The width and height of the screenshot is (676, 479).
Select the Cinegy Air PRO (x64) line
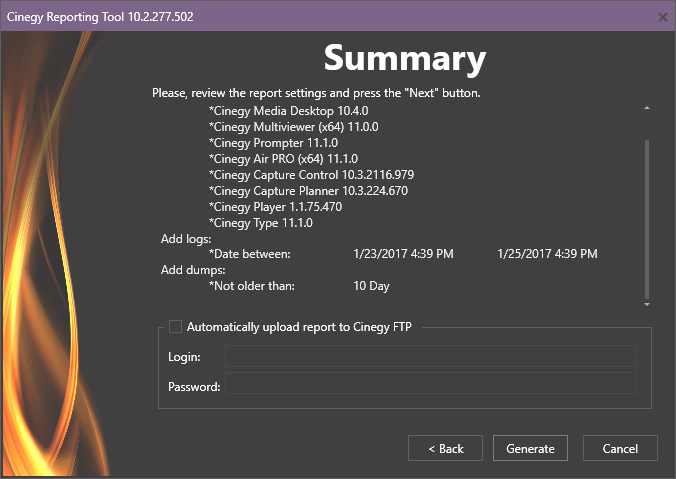coord(283,159)
